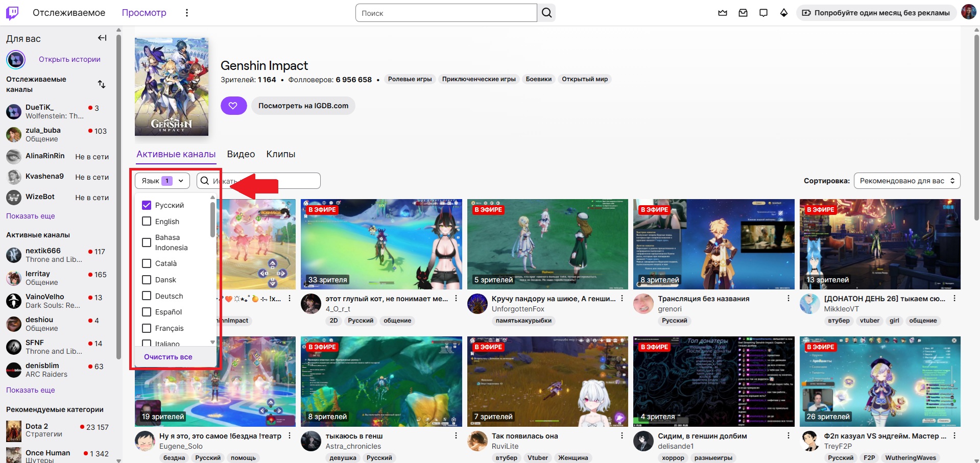Open the Сортировка sort dropdown
This screenshot has width=980, height=463.
coord(907,181)
